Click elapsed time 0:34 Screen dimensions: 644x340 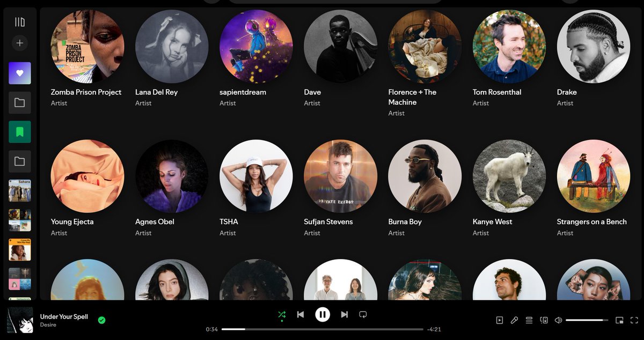point(212,329)
